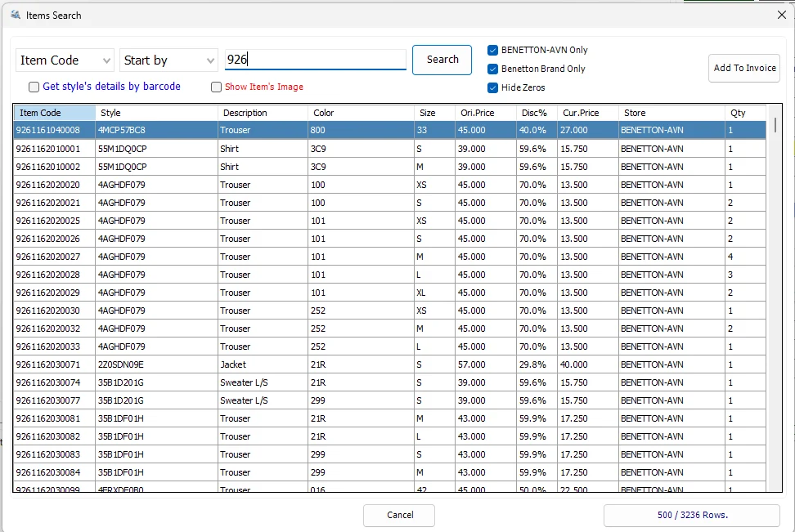Screen dimensions: 795x532
Task: Open the Start by match type dropdown
Action: coord(168,60)
